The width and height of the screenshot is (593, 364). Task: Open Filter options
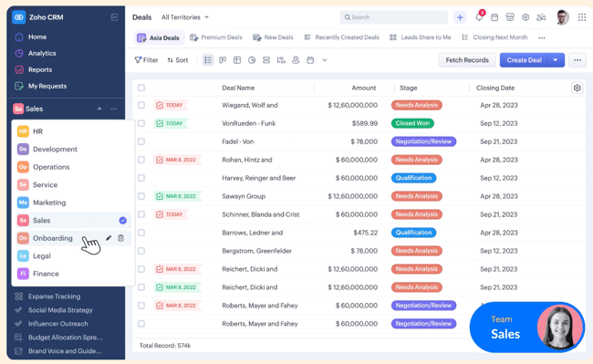coord(146,60)
